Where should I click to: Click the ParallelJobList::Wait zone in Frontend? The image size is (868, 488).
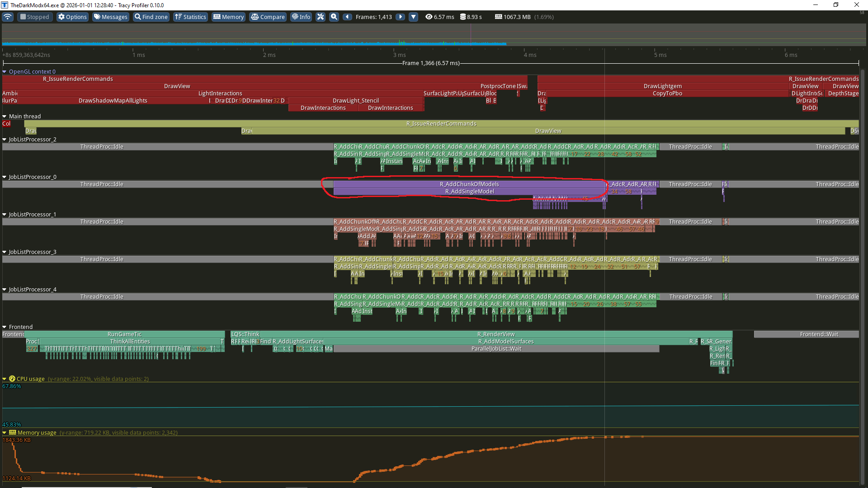coord(496,348)
